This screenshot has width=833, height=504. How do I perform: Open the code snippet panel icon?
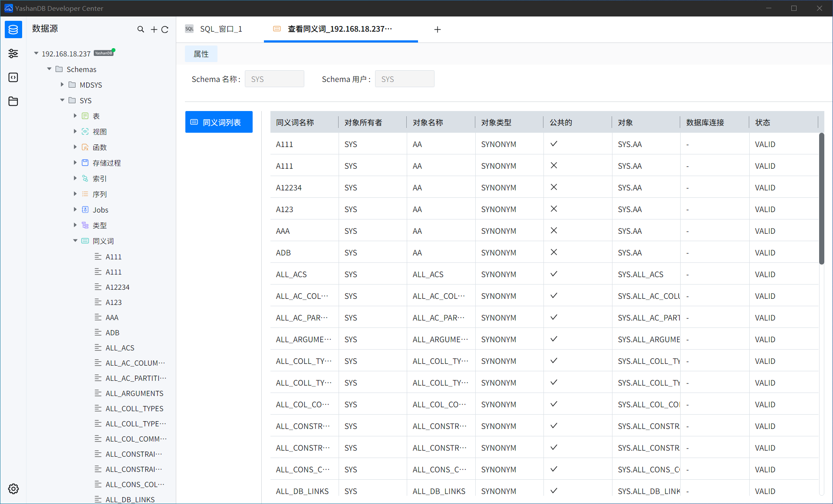tap(13, 77)
